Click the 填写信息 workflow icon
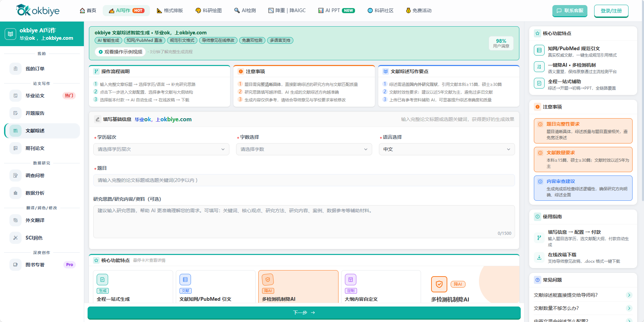 click(539, 237)
